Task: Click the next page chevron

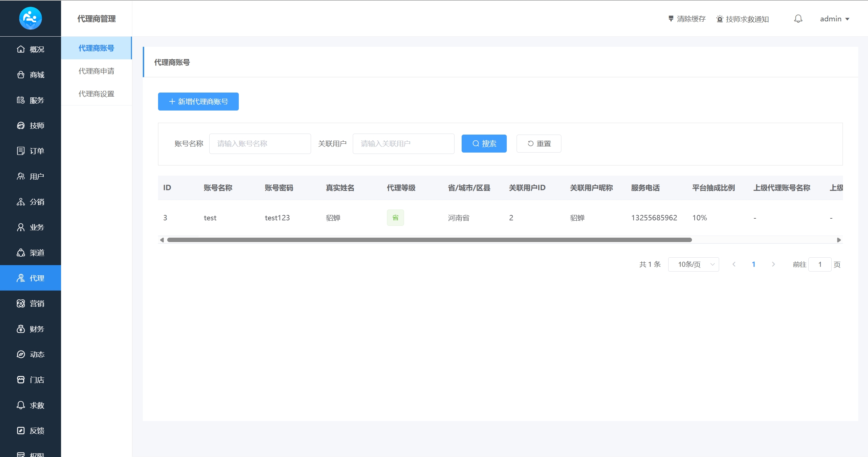Action: click(773, 264)
